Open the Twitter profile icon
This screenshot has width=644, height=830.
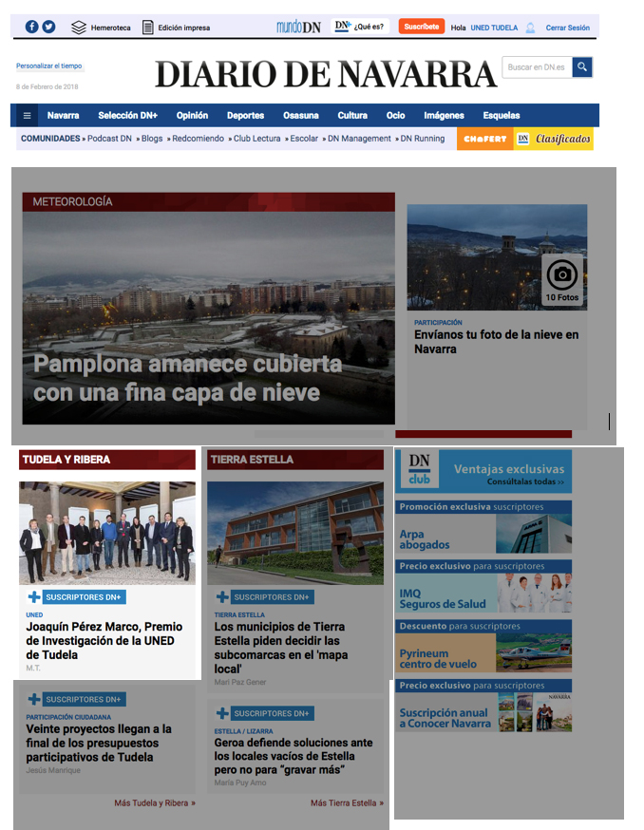(48, 27)
